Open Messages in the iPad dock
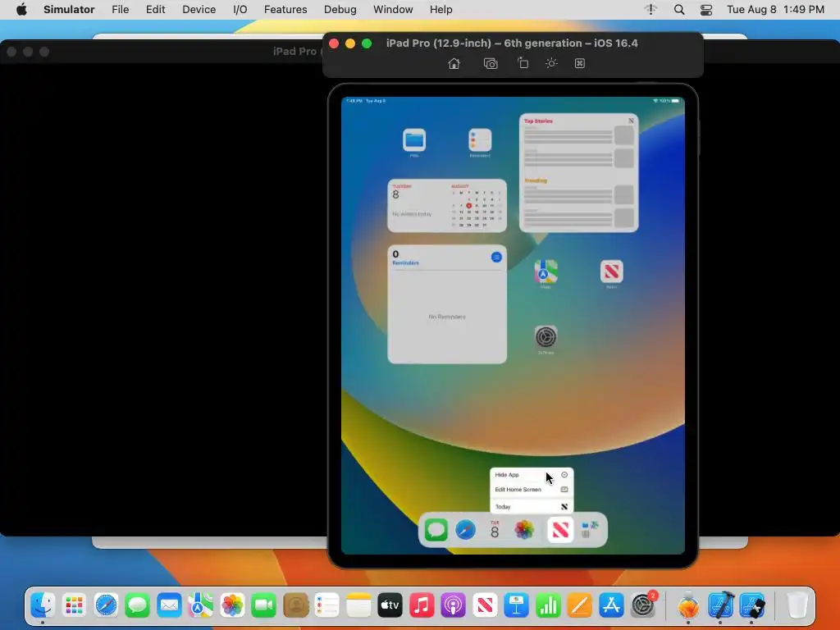 [x=436, y=531]
